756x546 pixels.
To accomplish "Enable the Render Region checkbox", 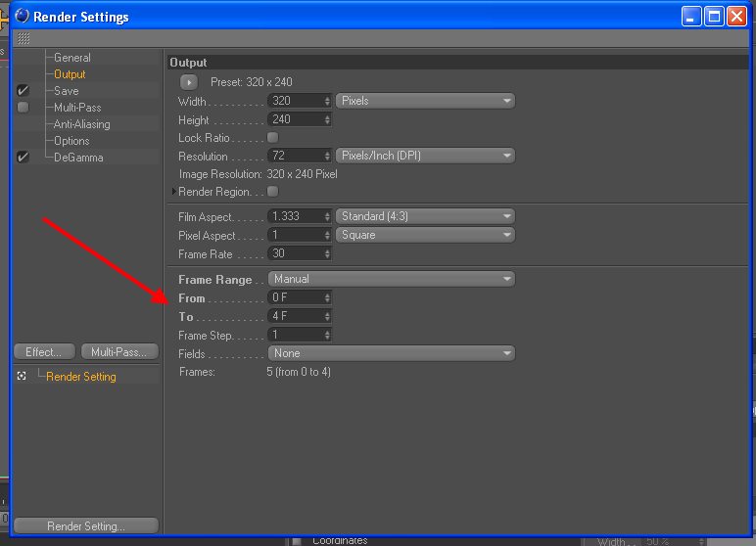I will click(x=273, y=192).
